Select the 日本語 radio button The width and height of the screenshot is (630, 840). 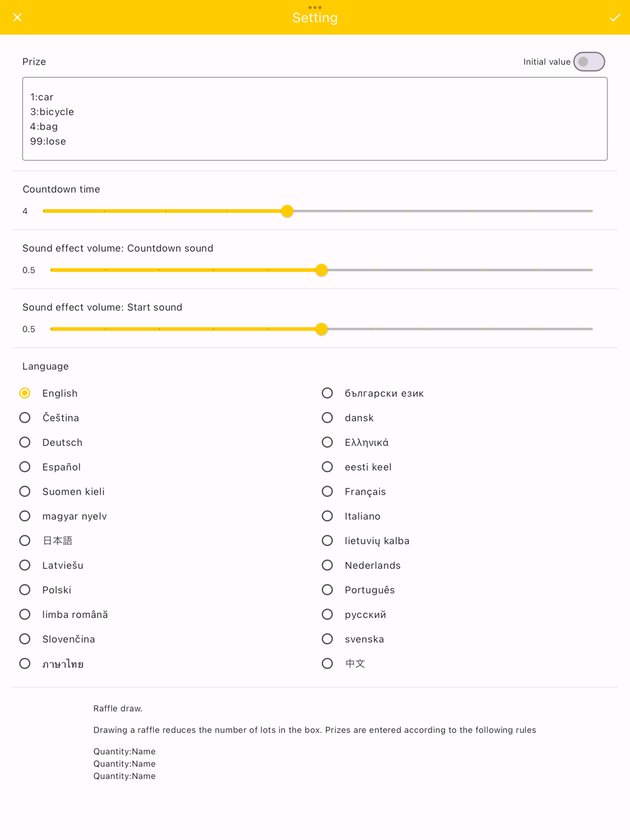[25, 540]
